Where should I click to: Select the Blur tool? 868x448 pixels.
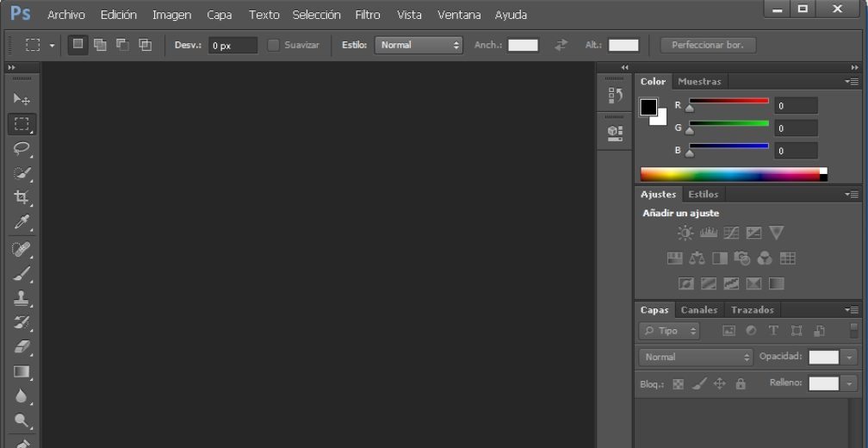pos(22,396)
